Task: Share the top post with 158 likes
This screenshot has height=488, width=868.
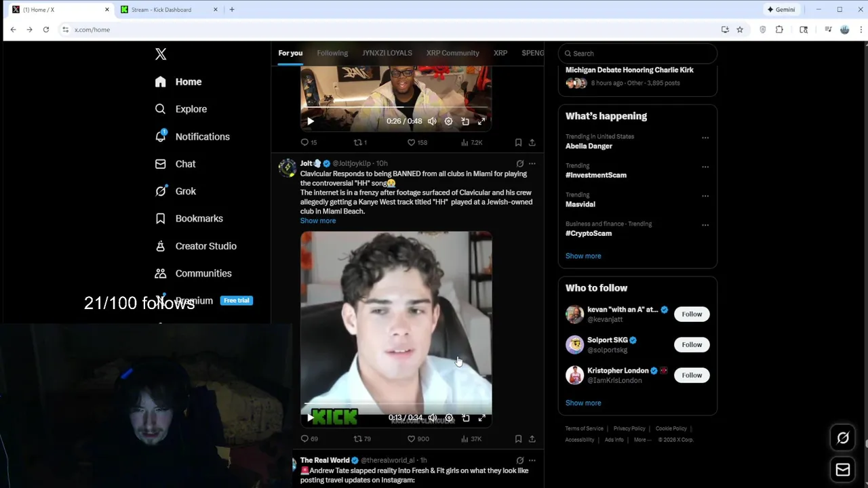Action: [532, 142]
